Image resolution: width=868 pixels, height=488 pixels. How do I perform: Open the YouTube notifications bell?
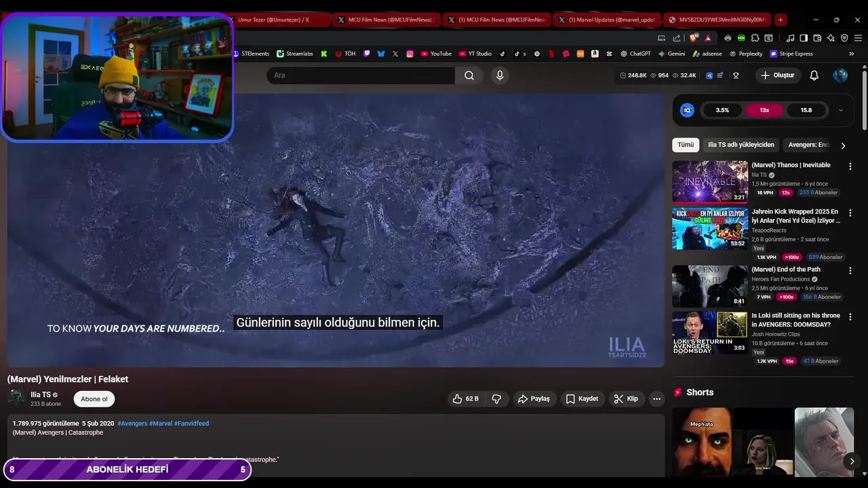coord(814,75)
